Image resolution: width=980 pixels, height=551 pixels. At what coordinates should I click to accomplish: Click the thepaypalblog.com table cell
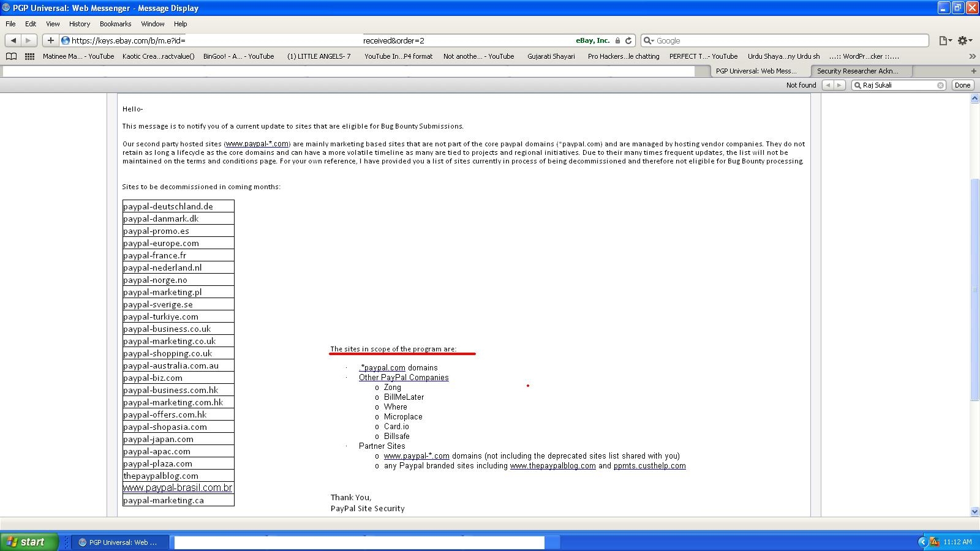coord(178,476)
